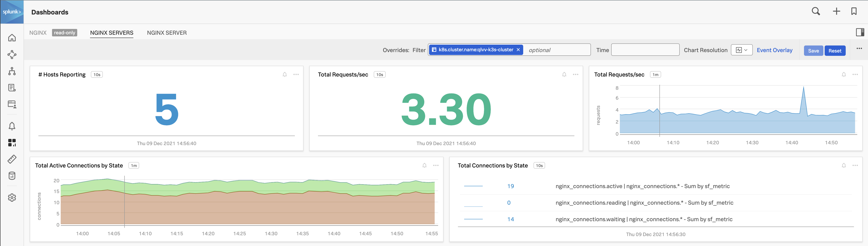Collapse the dashboard info panel via the sidebar toggle

(x=860, y=32)
